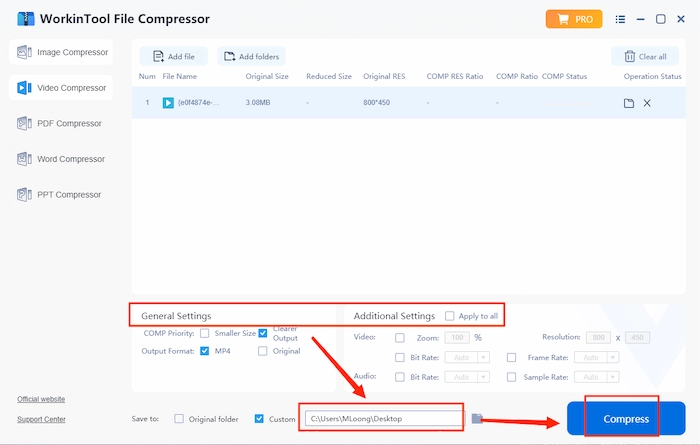
Task: Enable Apply to all checkbox
Action: point(450,316)
